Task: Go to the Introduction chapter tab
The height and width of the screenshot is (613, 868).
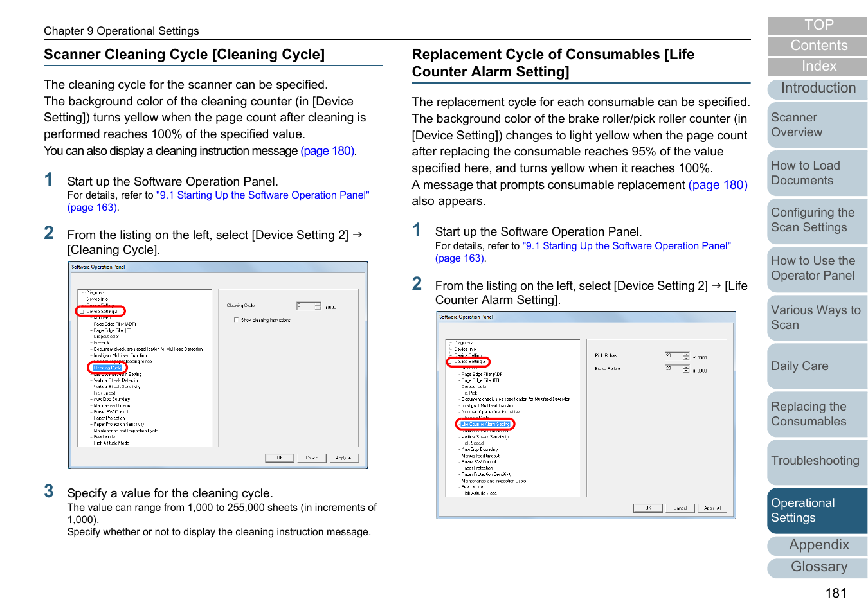Action: point(817,88)
